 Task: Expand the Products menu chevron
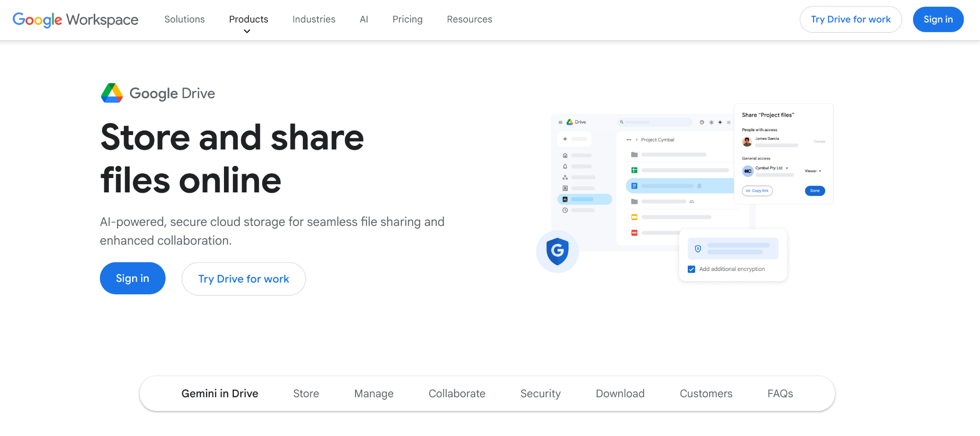click(247, 32)
